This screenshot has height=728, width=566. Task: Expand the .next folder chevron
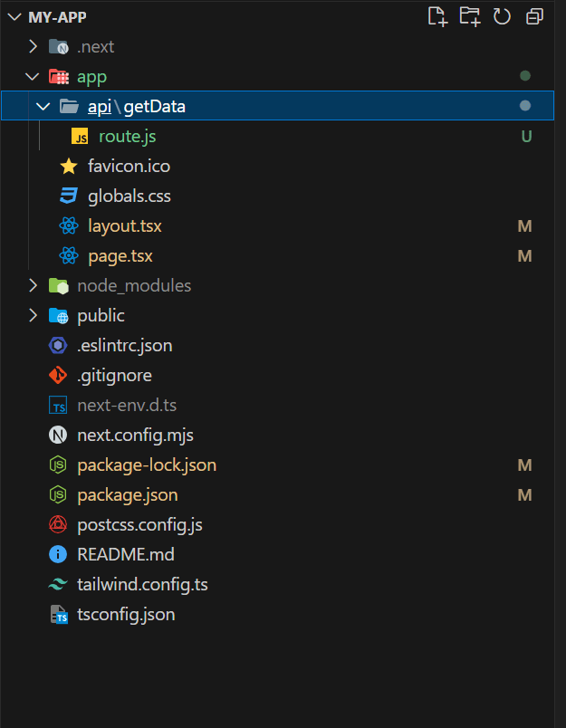pos(33,46)
